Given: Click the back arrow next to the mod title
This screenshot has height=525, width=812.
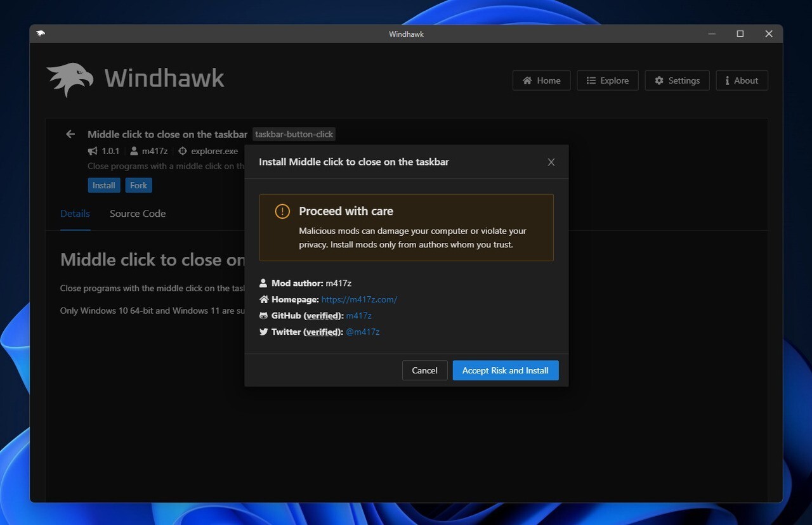Looking at the screenshot, I should pyautogui.click(x=70, y=134).
